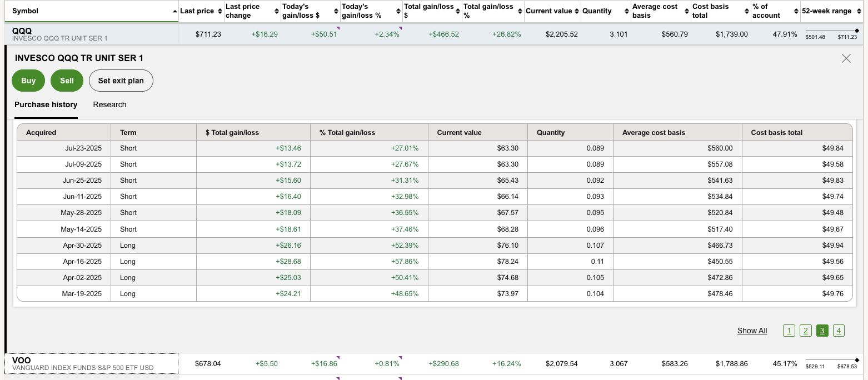Sort by Current value column
Viewport: 868px width, 380px height.
(x=552, y=11)
